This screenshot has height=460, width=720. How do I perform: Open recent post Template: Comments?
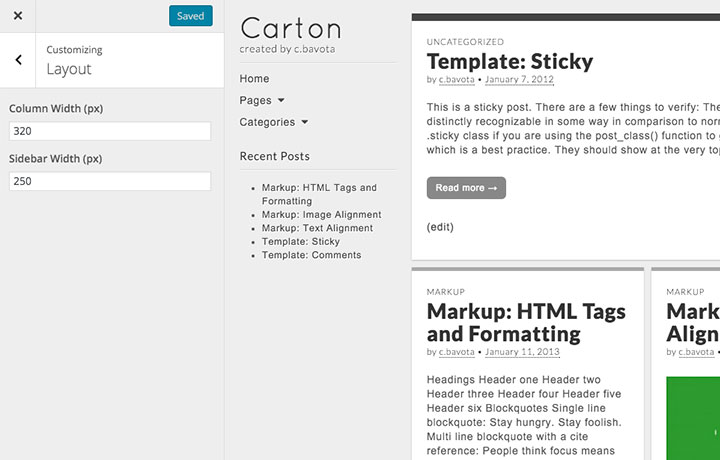click(x=311, y=256)
